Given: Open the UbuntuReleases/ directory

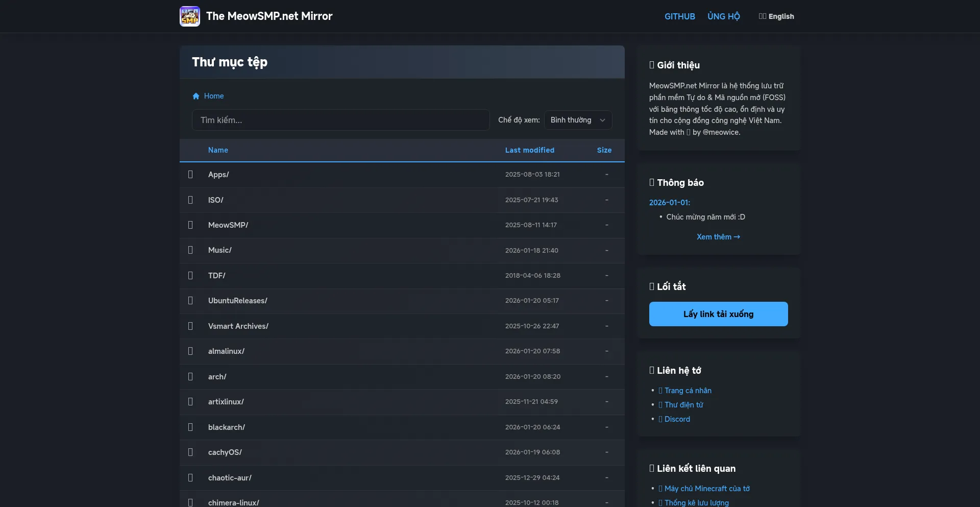Looking at the screenshot, I should point(237,301).
